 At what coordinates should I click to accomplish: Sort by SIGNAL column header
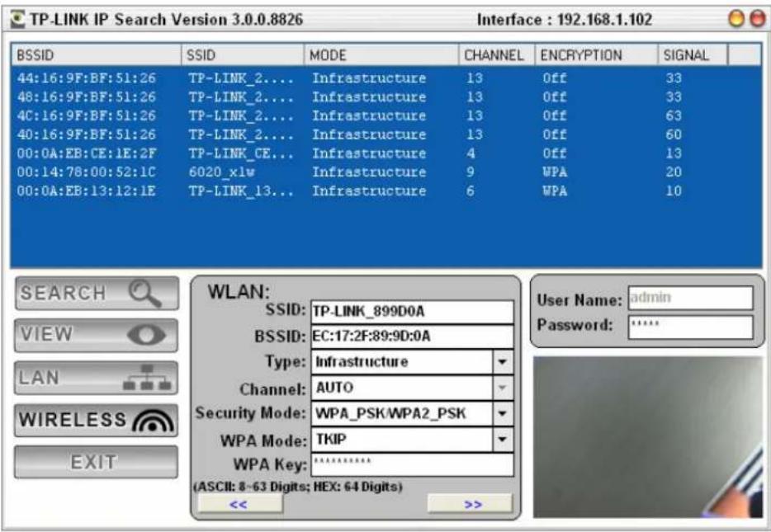click(x=693, y=55)
